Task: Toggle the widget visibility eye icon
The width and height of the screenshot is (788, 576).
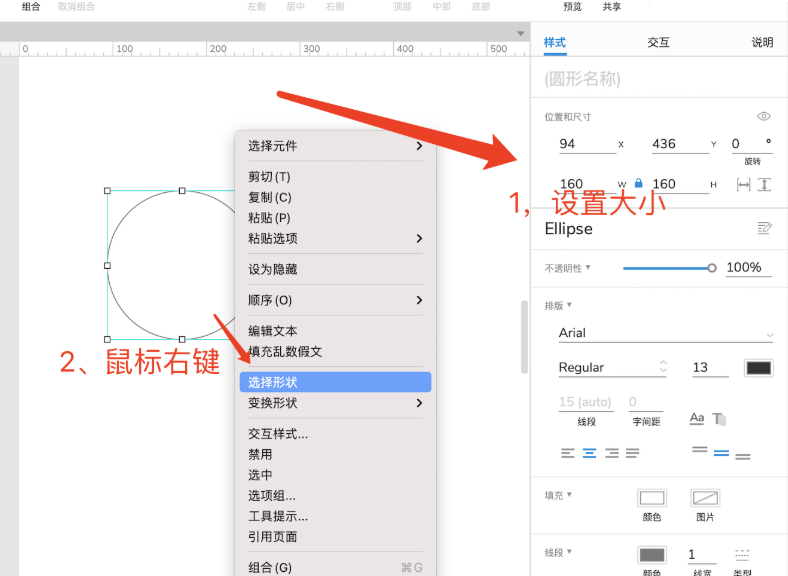Action: point(763,116)
